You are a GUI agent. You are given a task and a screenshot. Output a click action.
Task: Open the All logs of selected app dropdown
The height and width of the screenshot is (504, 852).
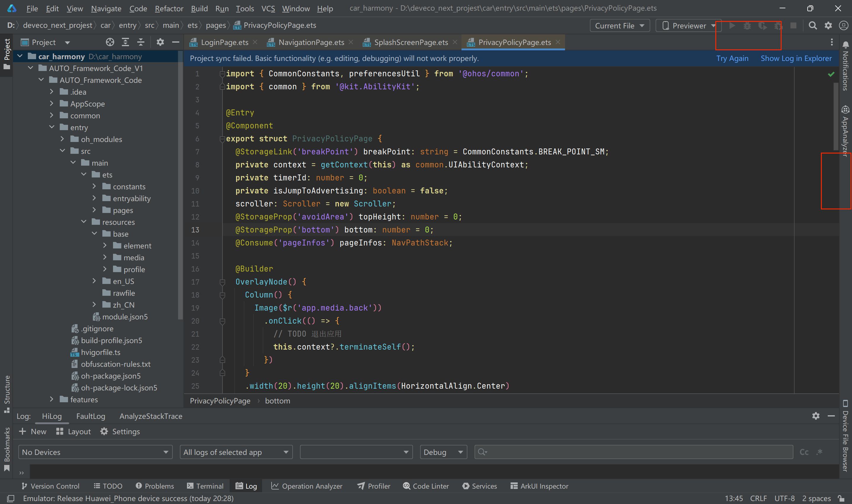pos(236,452)
